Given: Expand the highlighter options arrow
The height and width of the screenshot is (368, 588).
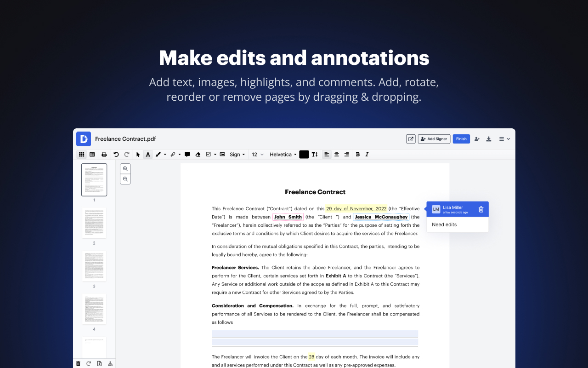Looking at the screenshot, I should (180, 155).
